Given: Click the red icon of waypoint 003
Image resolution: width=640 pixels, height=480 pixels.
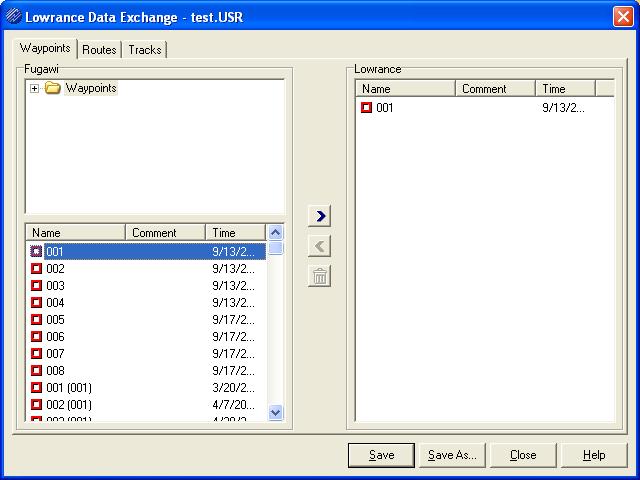Looking at the screenshot, I should point(37,286).
